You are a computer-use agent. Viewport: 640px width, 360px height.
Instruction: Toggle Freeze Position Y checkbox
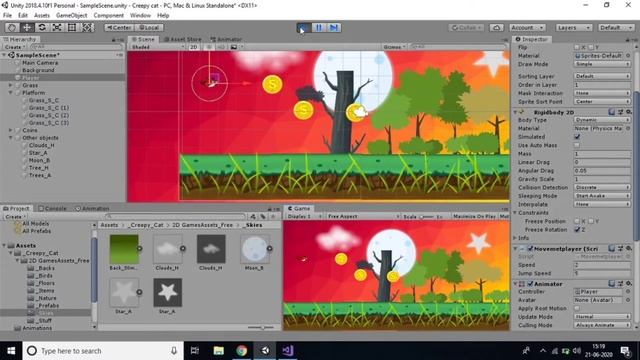tap(591, 221)
